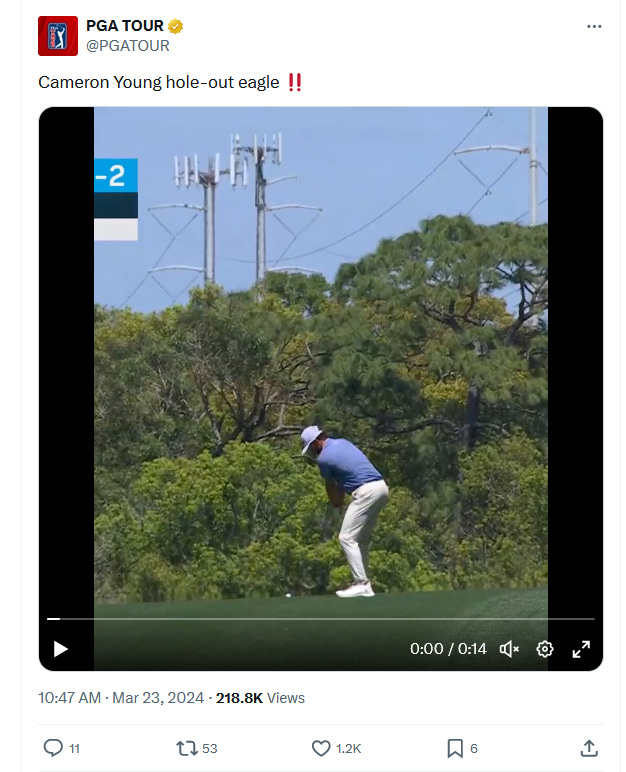Bookmark this tweet
626x772 pixels.
coord(455,748)
